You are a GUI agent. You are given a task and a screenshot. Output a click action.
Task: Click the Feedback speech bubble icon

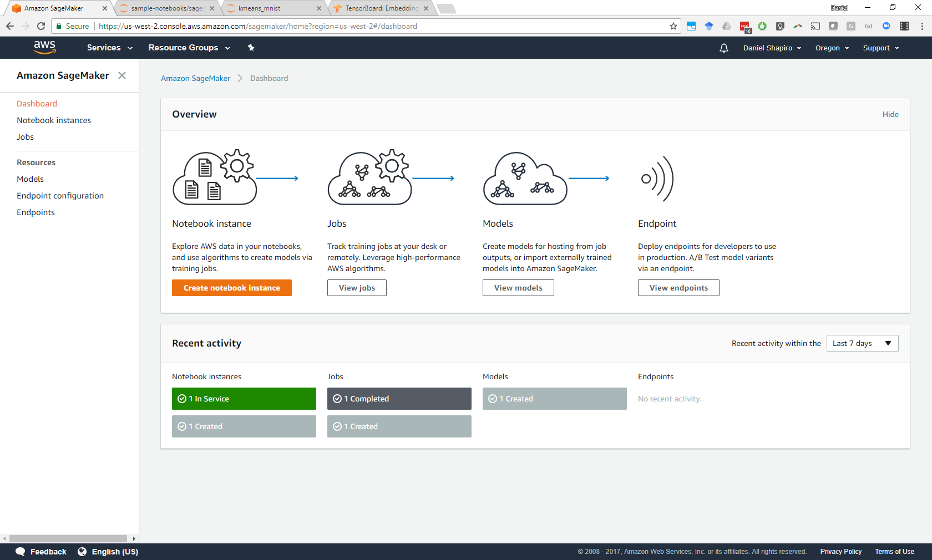pyautogui.click(x=21, y=552)
